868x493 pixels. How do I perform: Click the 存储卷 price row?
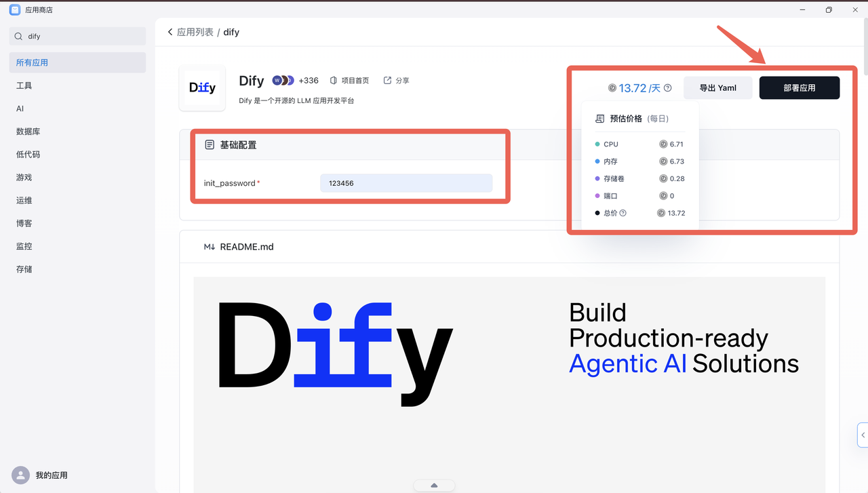click(639, 178)
